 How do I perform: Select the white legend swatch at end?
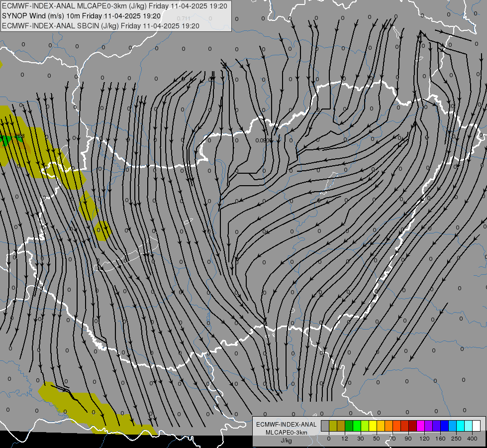point(477,426)
